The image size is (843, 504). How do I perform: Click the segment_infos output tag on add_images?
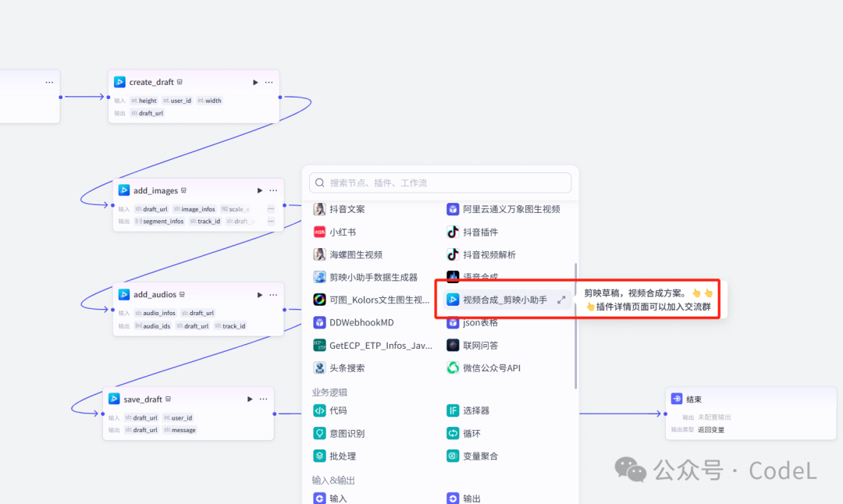pyautogui.click(x=159, y=222)
